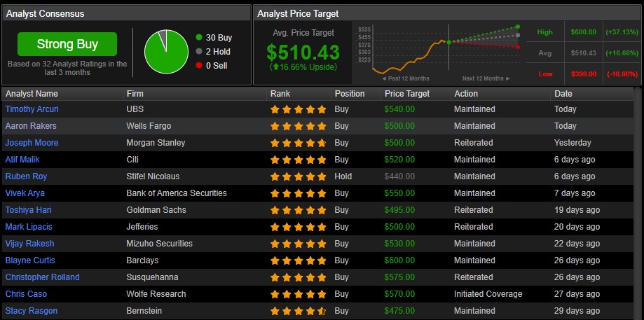
Task: Click the Avg $510.43 value in chart legend
Action: (583, 53)
